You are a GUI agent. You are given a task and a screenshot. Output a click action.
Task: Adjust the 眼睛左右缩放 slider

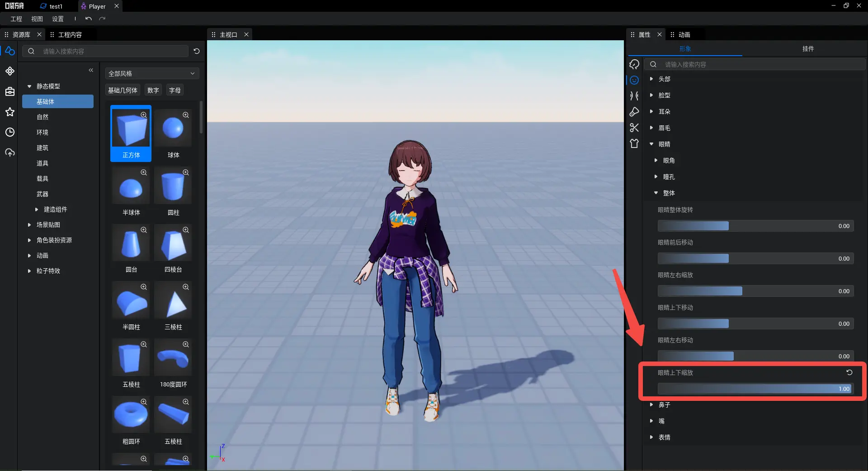coord(755,291)
